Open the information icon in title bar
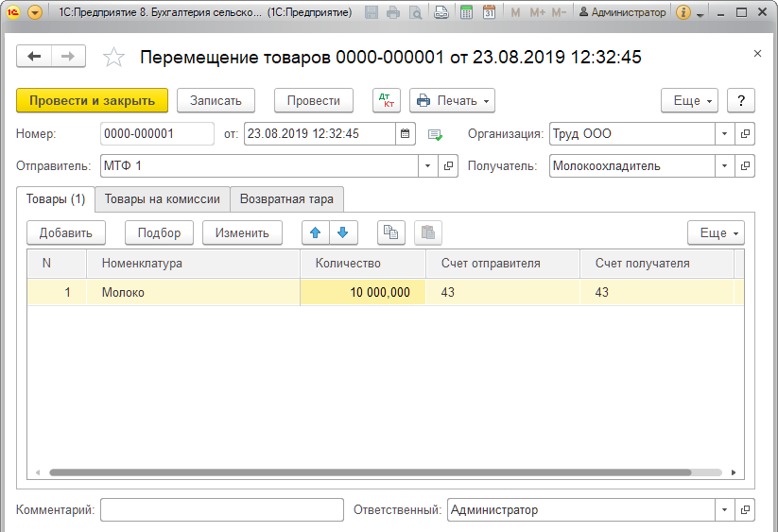 pos(683,12)
